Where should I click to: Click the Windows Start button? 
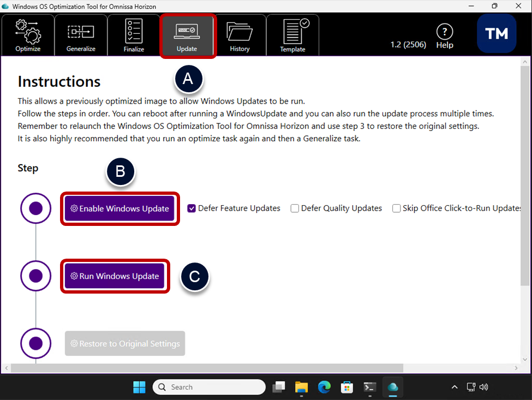tap(139, 387)
